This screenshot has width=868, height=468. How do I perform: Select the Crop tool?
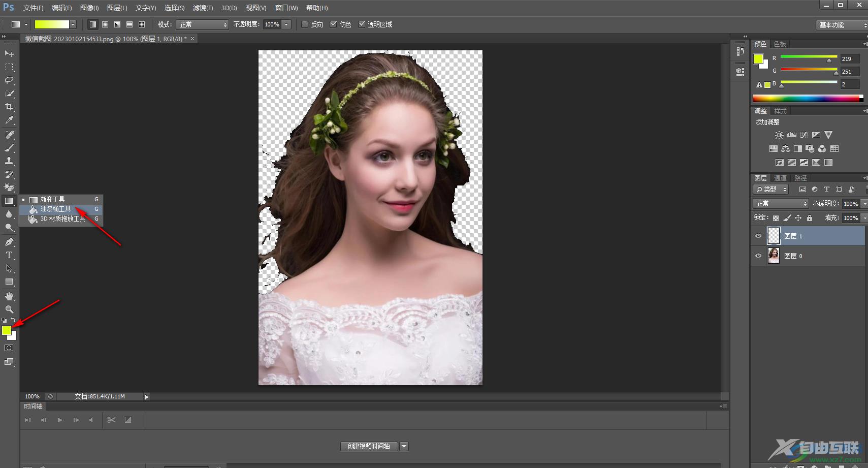(9, 107)
